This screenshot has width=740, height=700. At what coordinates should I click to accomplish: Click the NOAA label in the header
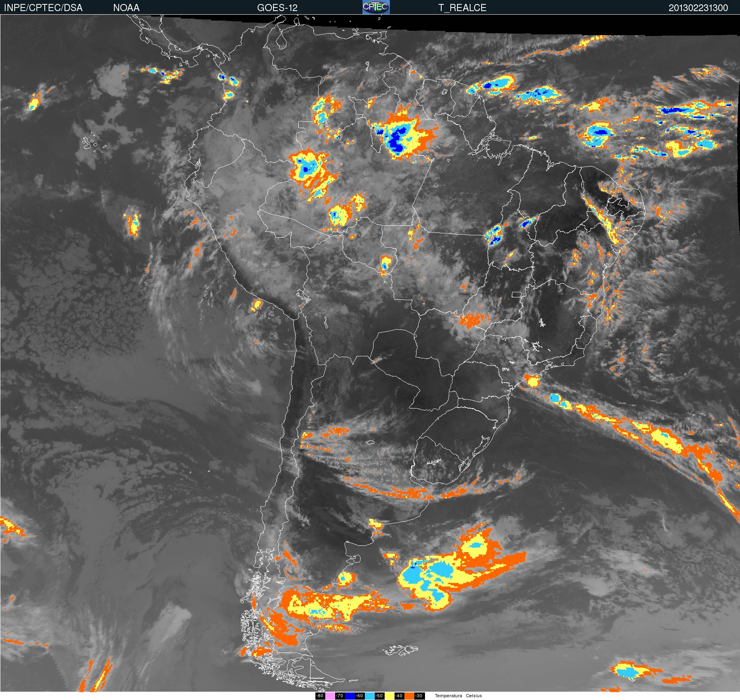click(x=126, y=8)
